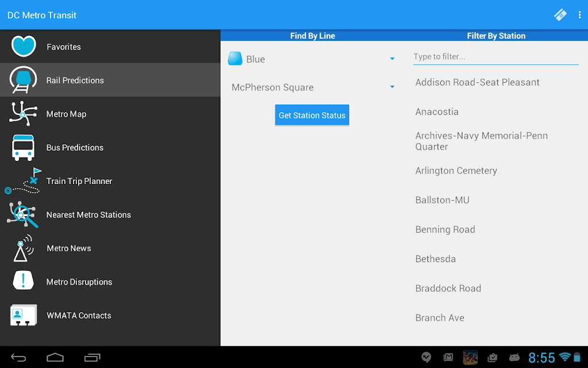Expand the Blue line dropdown
Viewport: 588px width, 368px height.
coord(312,59)
